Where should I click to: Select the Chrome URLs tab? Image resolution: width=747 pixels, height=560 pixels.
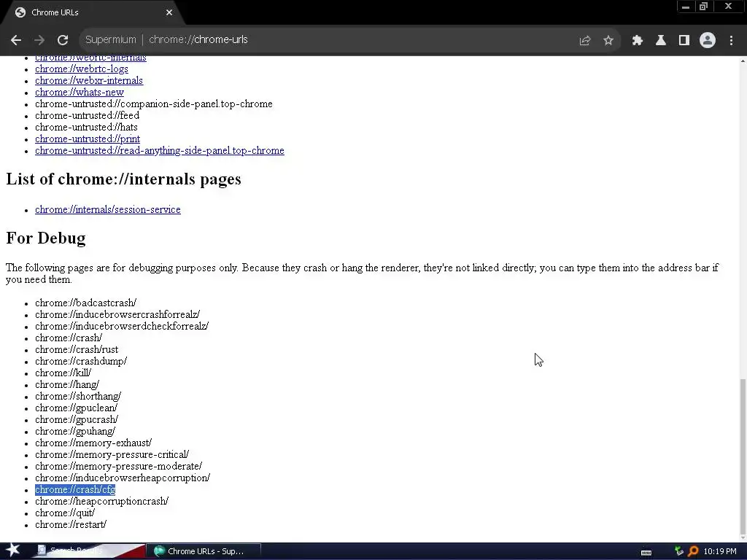click(90, 12)
